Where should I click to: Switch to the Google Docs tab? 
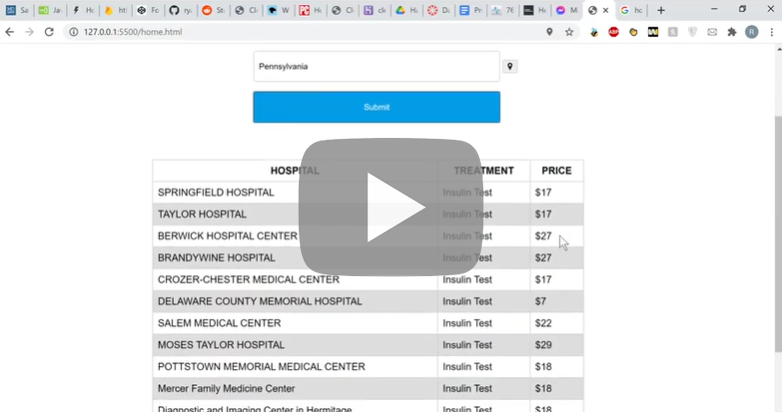click(x=471, y=10)
